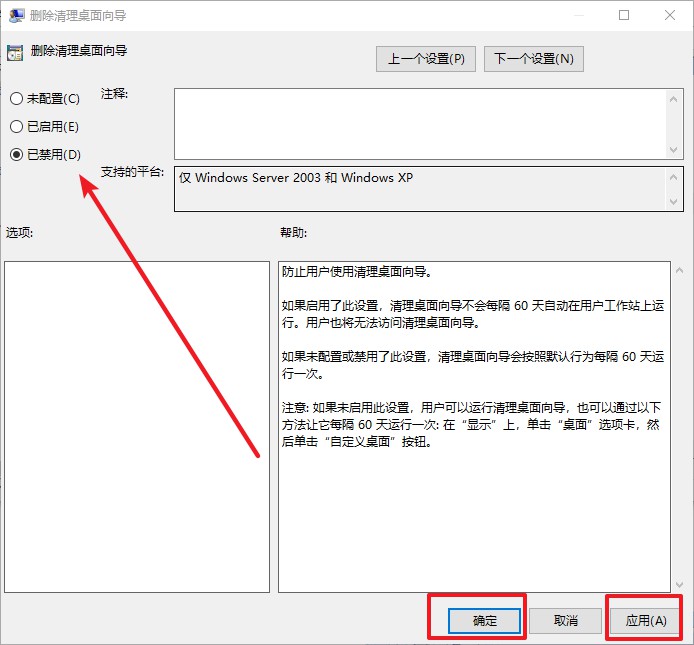Apply settings with 应用(A) button
694x645 pixels.
646,621
